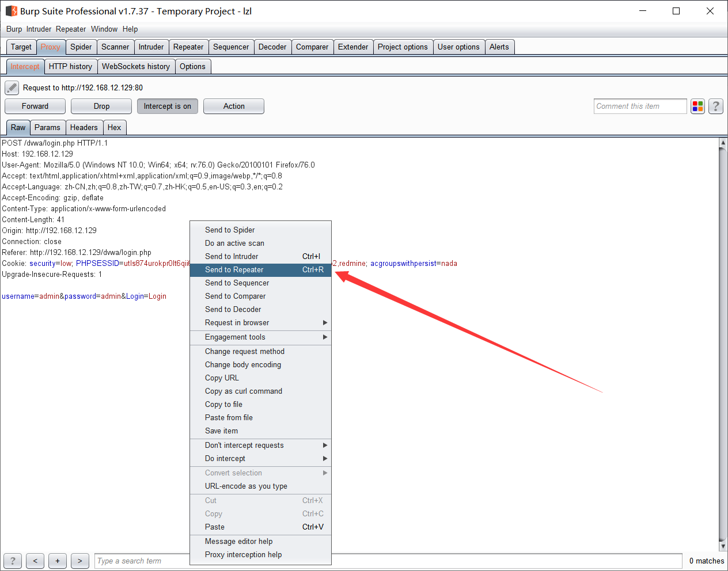Open the Action dropdown button
This screenshot has height=571, width=728.
tap(234, 106)
